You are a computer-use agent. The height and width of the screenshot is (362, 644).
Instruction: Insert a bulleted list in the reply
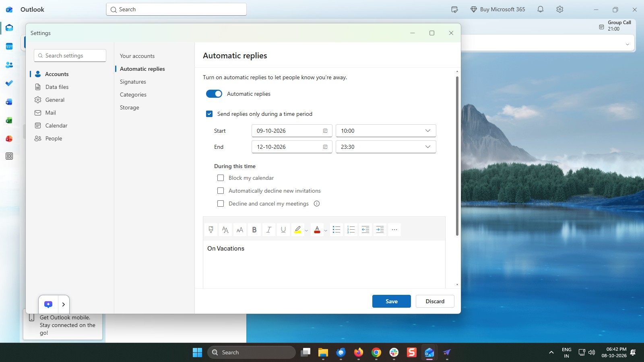(x=336, y=230)
